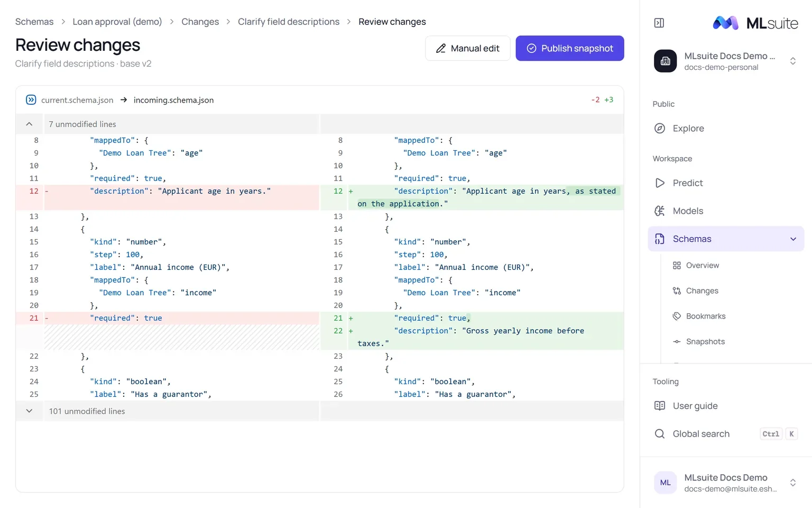Viewport: 812px width, 508px height.
Task: Click the Snapshots commit icon
Action: 677,341
